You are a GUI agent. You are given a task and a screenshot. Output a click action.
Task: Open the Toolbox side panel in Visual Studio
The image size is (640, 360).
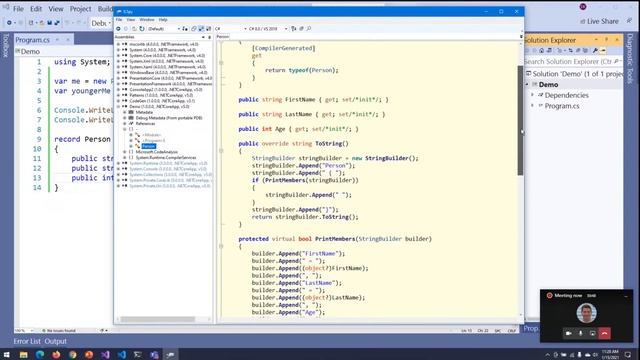pos(5,46)
